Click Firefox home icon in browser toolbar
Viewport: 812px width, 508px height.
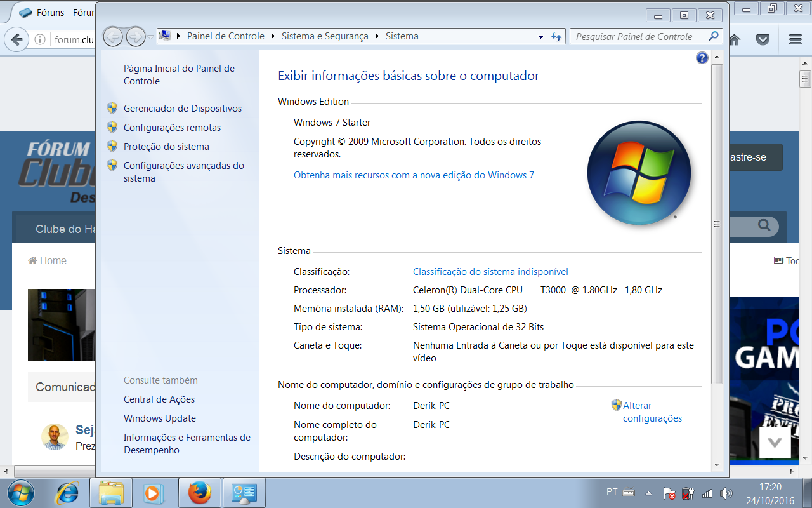coord(735,39)
